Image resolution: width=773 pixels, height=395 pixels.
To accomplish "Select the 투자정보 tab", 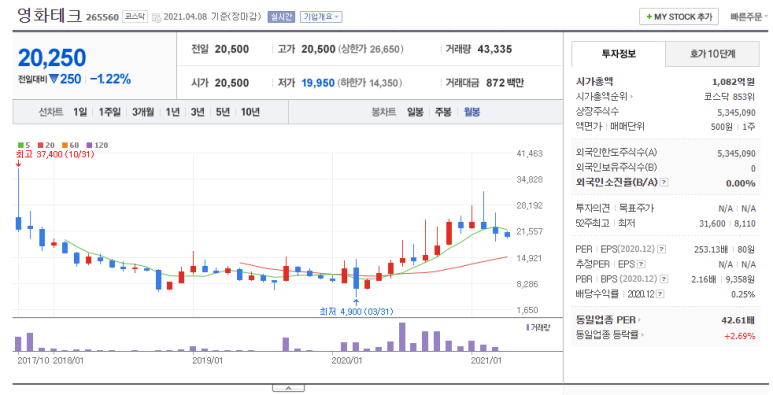I will [618, 54].
